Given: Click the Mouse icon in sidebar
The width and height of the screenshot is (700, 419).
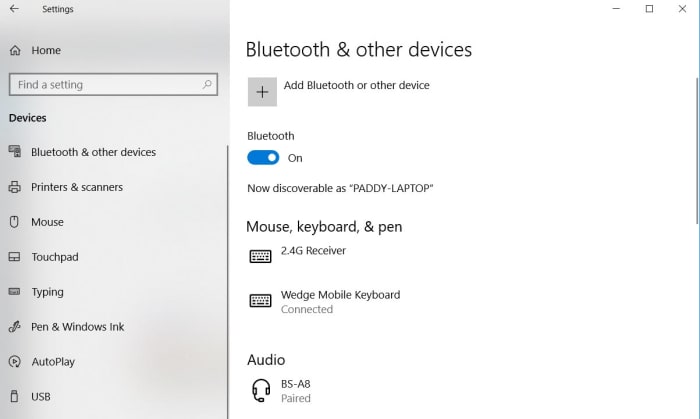Looking at the screenshot, I should [x=15, y=222].
